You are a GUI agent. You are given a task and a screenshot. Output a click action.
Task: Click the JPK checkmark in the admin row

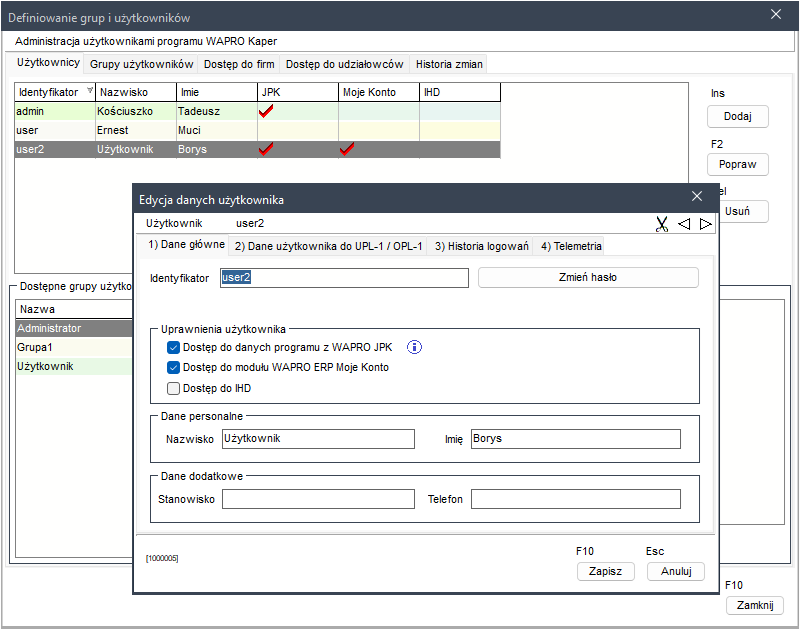266,111
